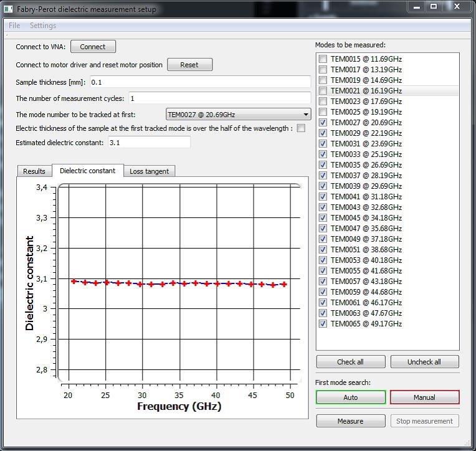
Task: Uncheck TEM0045 @ 34.18GHz mode
Action: [x=323, y=218]
